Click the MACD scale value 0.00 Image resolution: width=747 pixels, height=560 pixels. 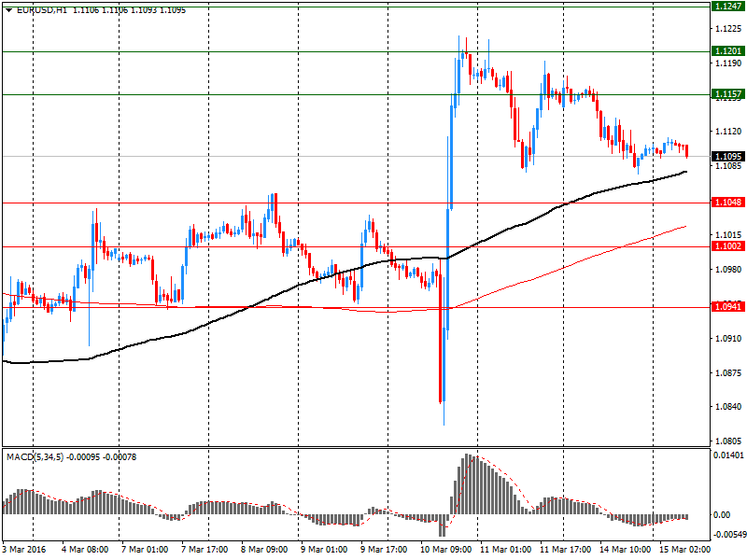(x=722, y=515)
